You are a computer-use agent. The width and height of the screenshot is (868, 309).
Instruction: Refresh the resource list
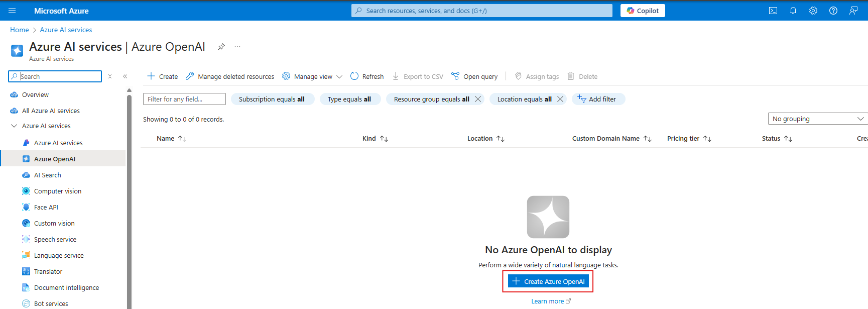(x=367, y=76)
